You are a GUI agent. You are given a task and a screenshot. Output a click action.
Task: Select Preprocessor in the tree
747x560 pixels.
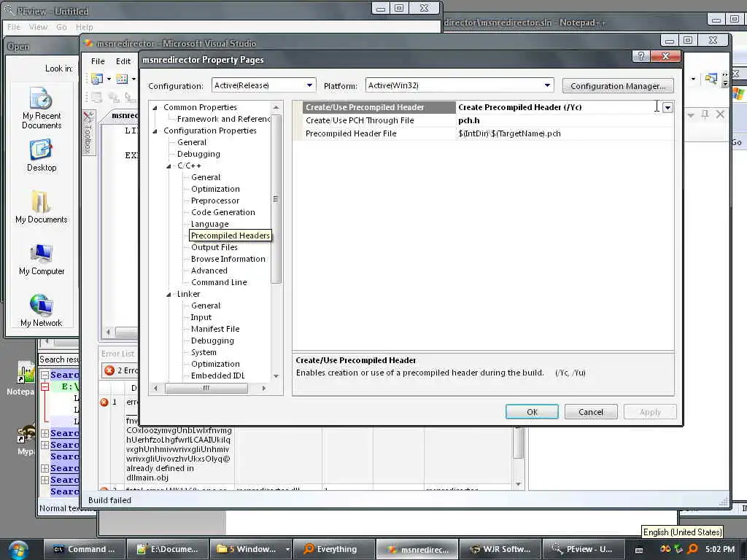pyautogui.click(x=215, y=201)
